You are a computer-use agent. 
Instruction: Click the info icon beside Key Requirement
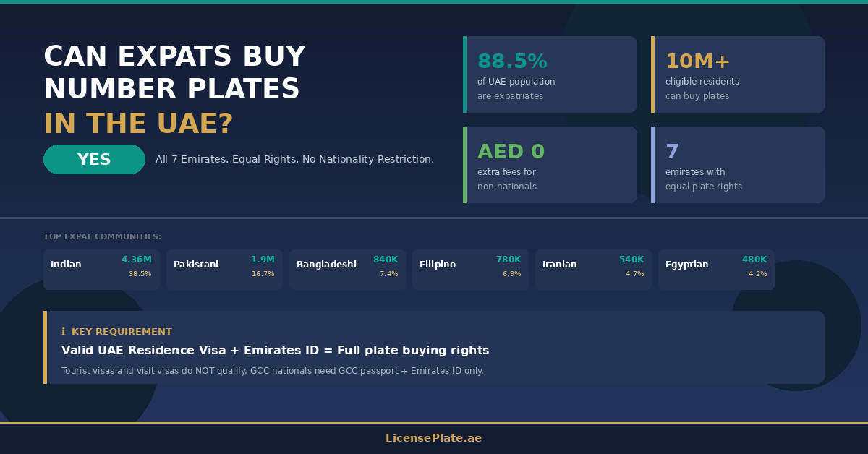point(63,332)
